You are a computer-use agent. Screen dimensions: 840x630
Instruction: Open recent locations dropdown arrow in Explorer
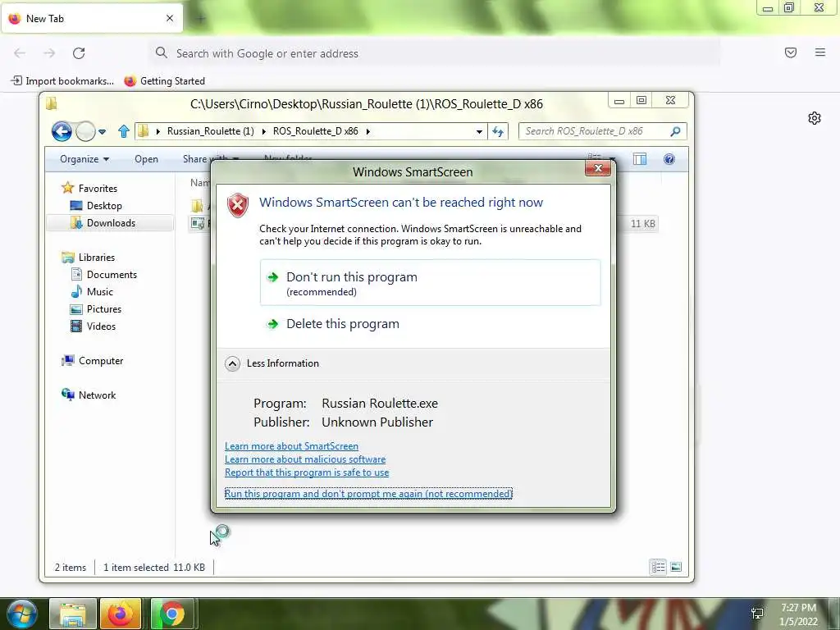tap(102, 131)
